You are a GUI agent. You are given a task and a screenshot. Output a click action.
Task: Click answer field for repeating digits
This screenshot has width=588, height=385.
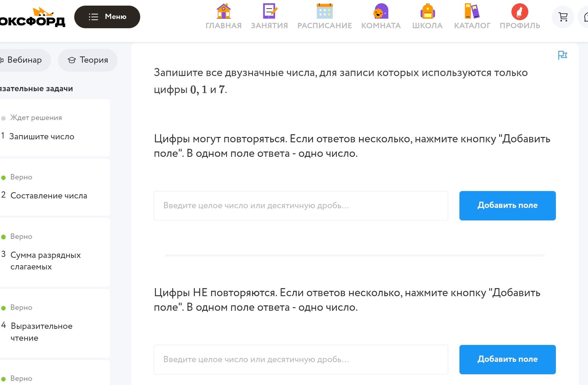301,206
